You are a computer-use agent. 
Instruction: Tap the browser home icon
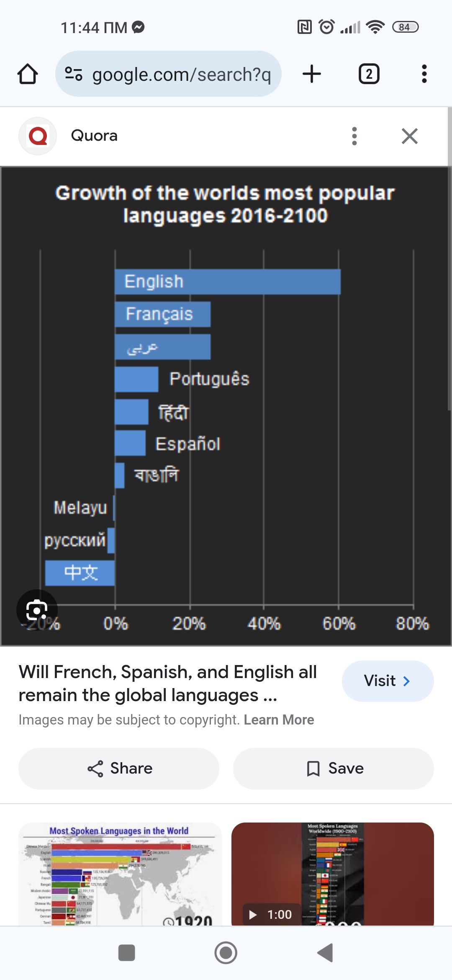28,74
